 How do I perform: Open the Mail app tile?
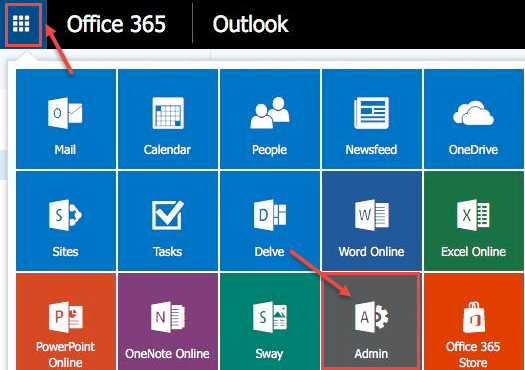point(66,119)
